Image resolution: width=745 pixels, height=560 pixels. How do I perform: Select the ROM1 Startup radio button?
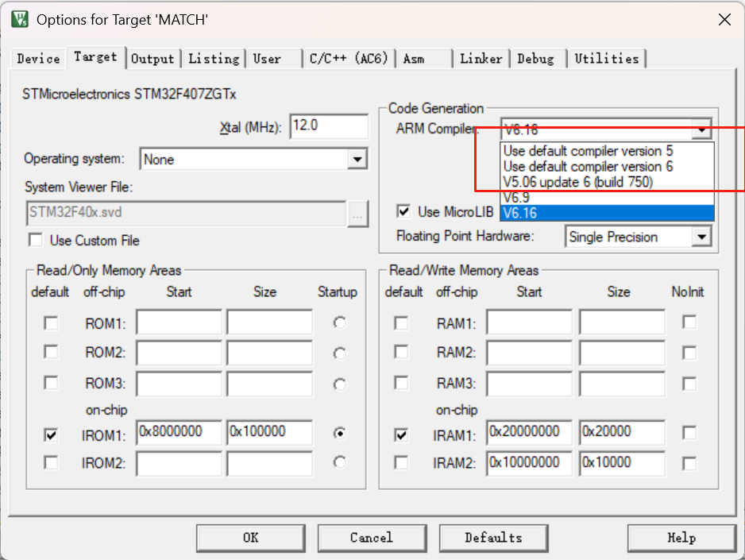(x=339, y=323)
